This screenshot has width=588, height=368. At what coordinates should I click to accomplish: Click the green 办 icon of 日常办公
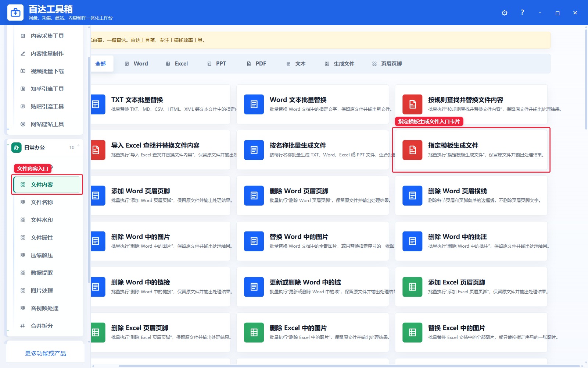[16, 148]
